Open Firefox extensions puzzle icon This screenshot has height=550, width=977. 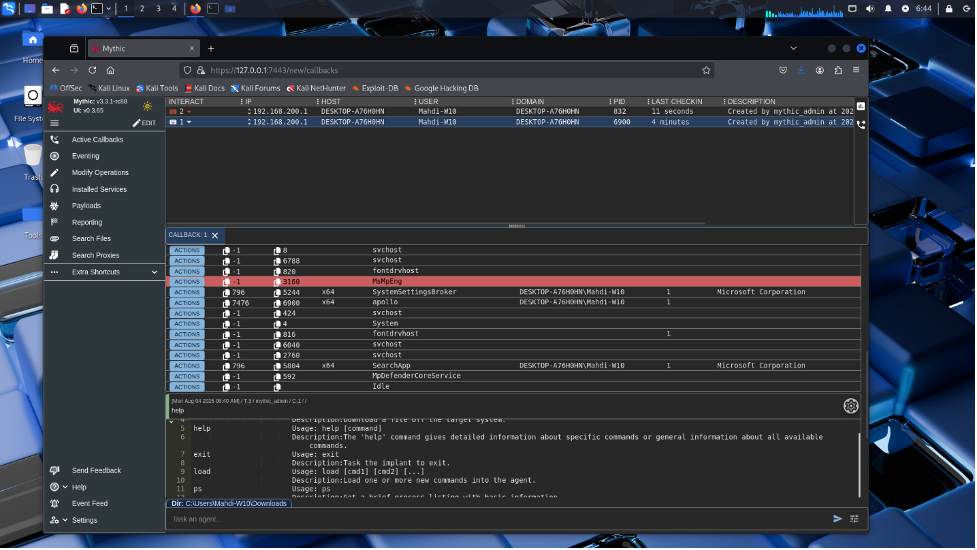(839, 70)
